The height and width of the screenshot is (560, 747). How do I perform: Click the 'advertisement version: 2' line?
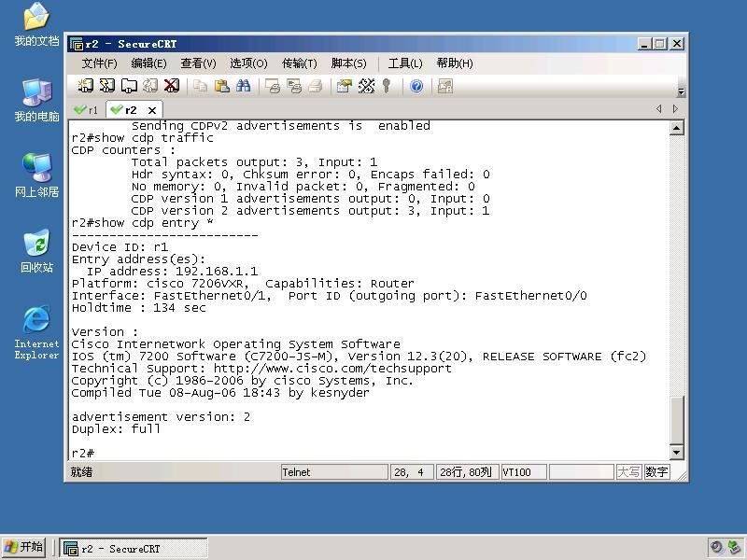tap(161, 417)
